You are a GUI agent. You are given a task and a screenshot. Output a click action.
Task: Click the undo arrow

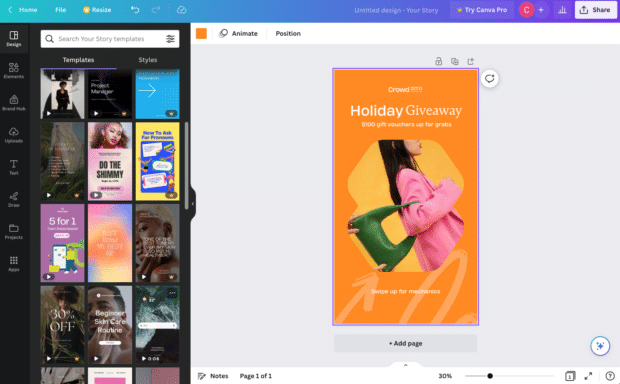tap(135, 10)
